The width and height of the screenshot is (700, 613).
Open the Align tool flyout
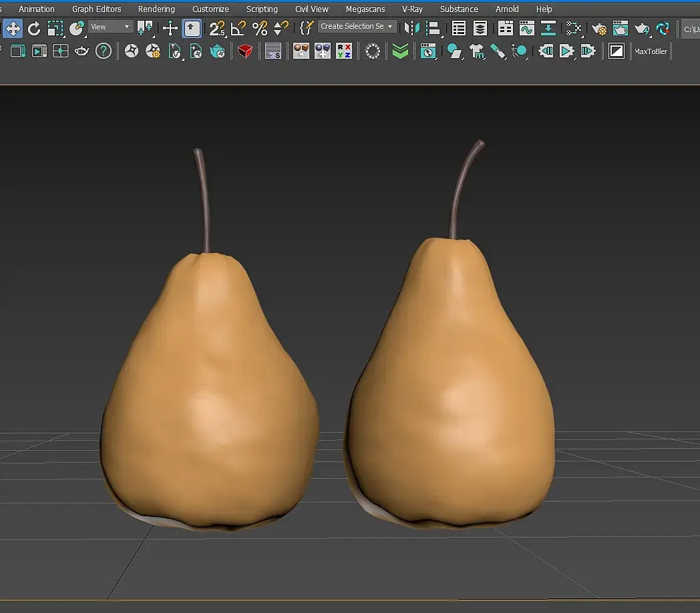click(433, 28)
